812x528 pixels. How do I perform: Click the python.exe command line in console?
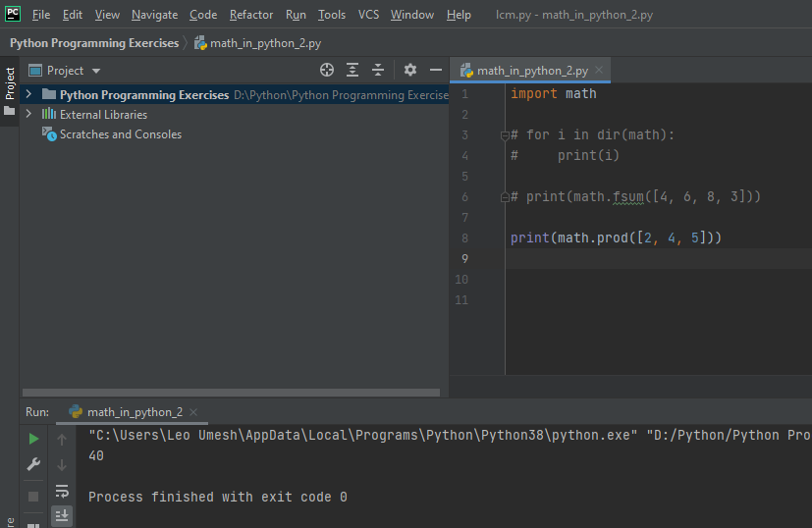pyautogui.click(x=450, y=435)
